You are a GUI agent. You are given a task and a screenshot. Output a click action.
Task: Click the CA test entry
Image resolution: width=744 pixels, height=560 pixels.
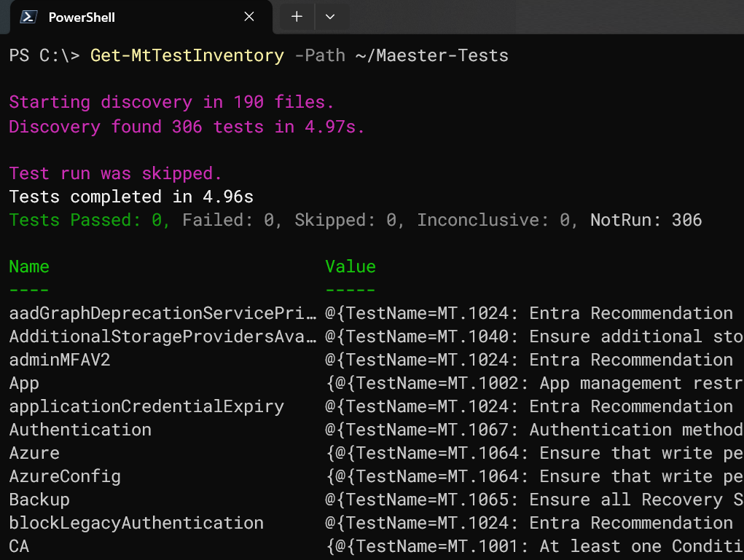17,546
